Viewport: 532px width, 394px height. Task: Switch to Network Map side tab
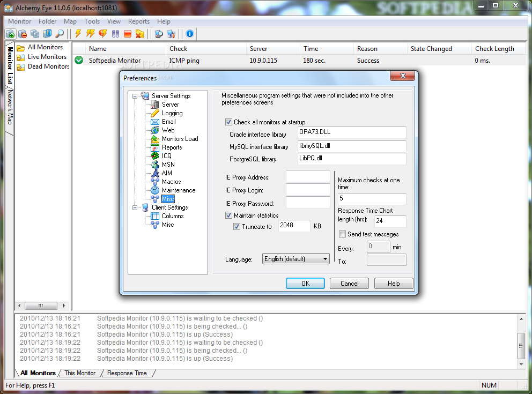10,107
